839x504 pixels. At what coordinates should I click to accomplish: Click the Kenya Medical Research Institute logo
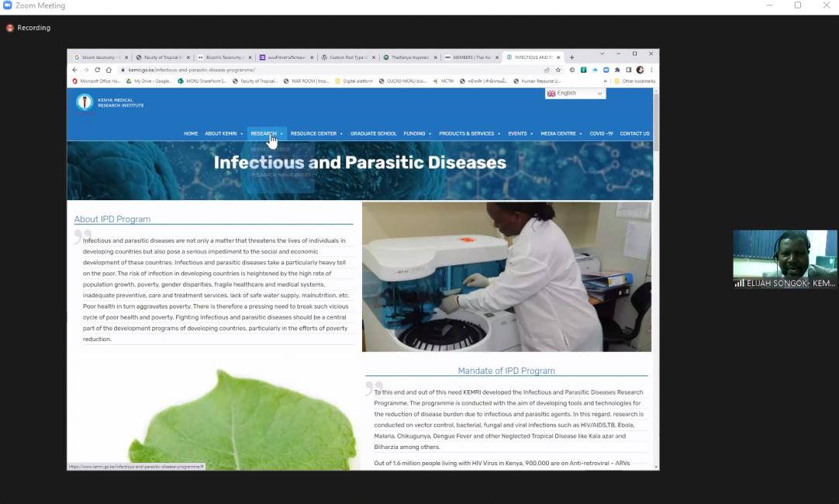click(x=110, y=102)
